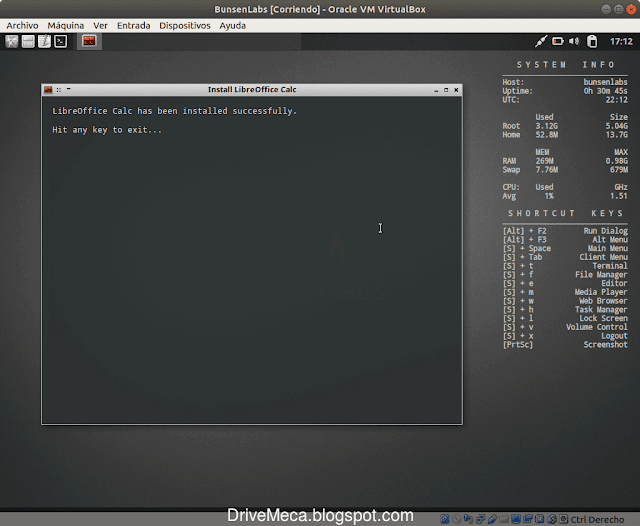This screenshot has width=640, height=526.
Task: Click the 'bunsenlabs' host value
Action: point(605,82)
